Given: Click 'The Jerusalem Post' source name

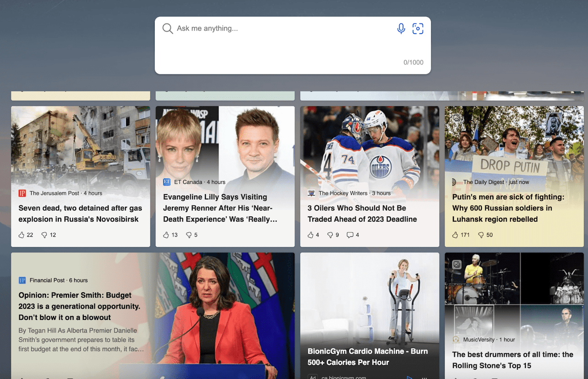Looking at the screenshot, I should pos(54,193).
